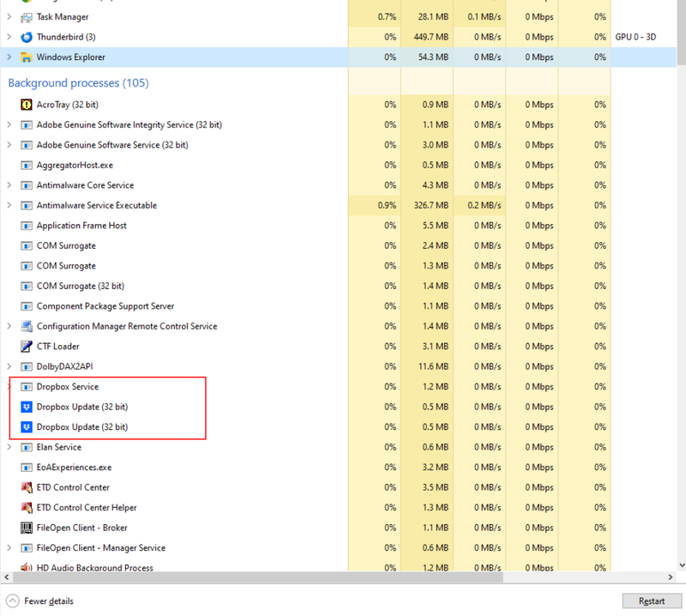
Task: Select the COM Surrogate 1.3 MB row
Action: click(338, 266)
